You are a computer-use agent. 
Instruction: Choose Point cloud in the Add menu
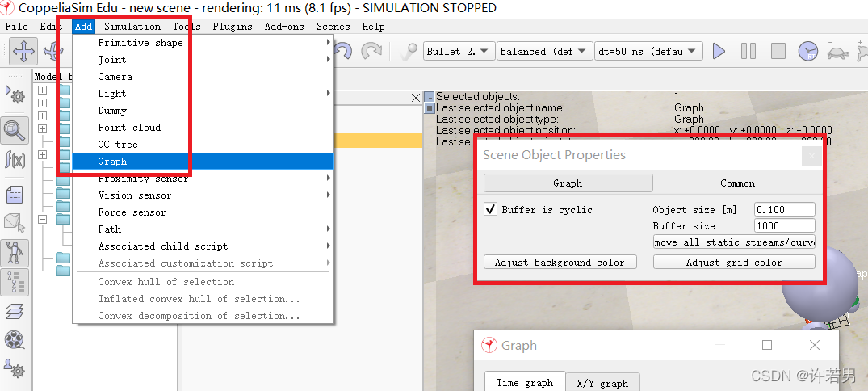pyautogui.click(x=203, y=128)
